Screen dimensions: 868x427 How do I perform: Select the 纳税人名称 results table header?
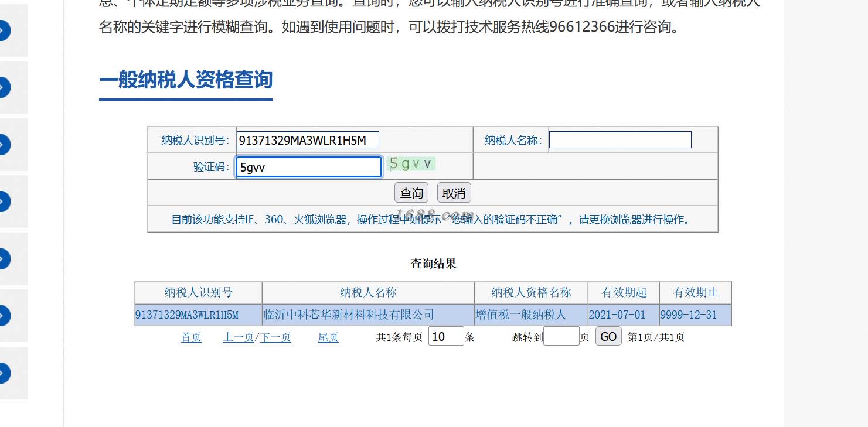368,293
